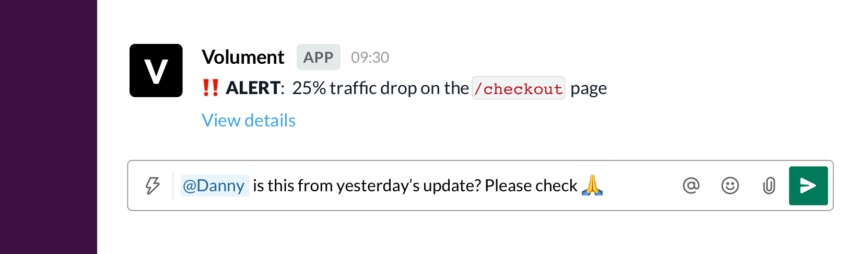
Task: Send the message with green arrow button
Action: tap(808, 186)
